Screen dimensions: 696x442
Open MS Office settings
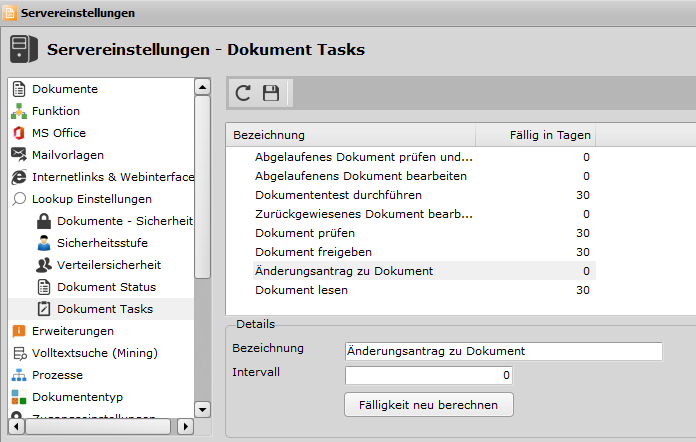[59, 133]
